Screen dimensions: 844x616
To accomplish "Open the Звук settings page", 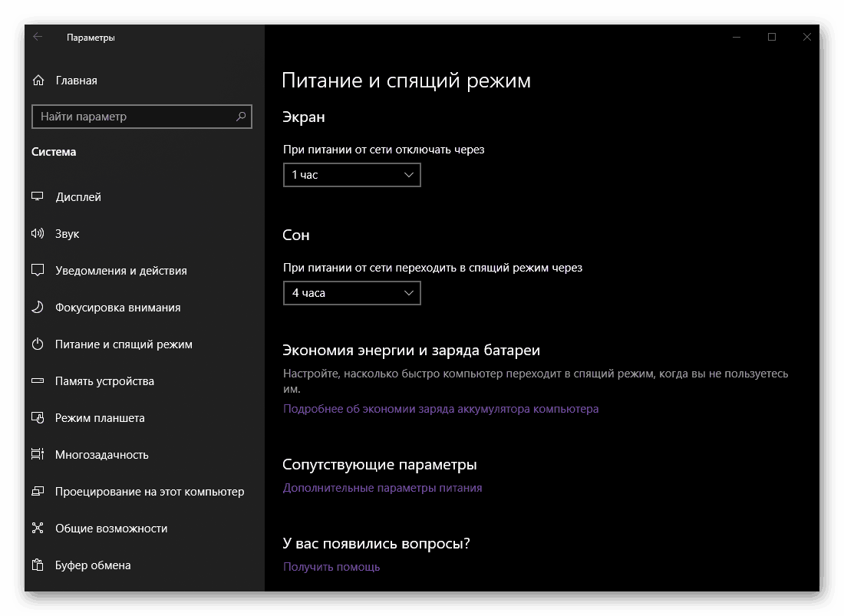I will (67, 234).
